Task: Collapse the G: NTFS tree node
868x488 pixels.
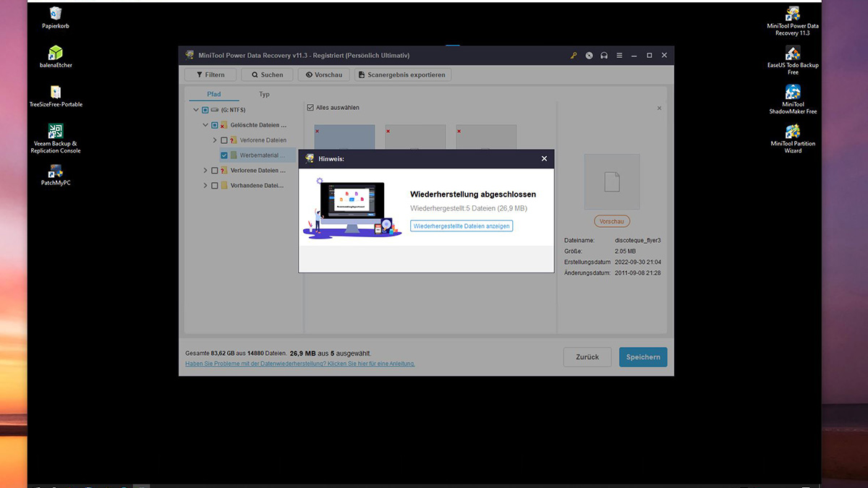Action: pyautogui.click(x=196, y=110)
